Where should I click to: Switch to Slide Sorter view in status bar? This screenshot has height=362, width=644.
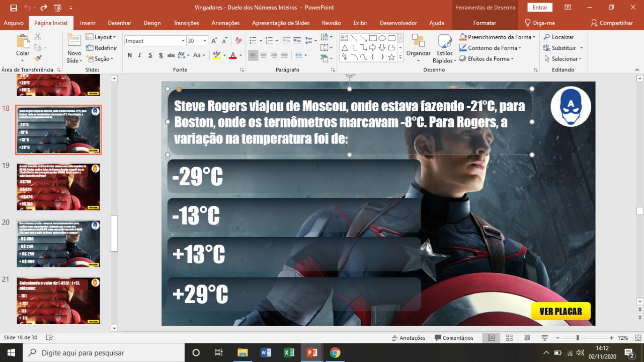coord(509,338)
